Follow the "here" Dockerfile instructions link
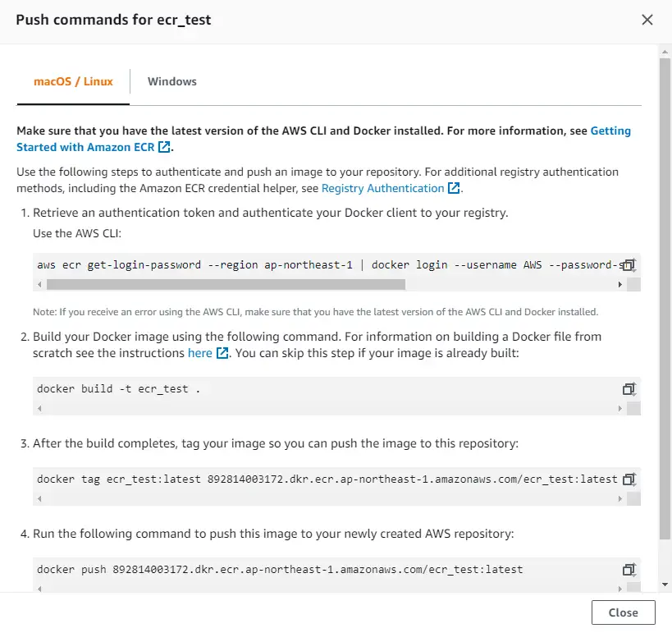672x633 pixels. (x=200, y=352)
